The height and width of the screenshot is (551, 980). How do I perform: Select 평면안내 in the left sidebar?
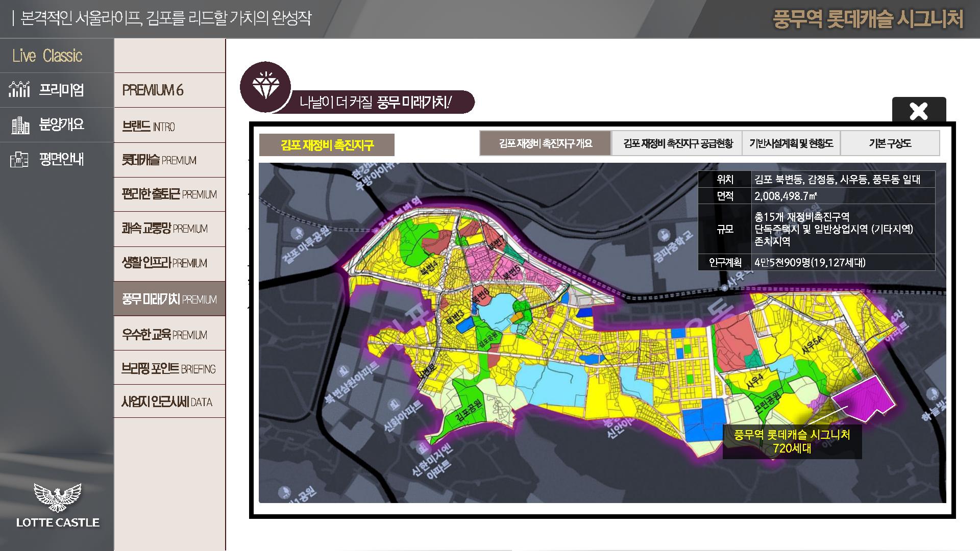[57, 160]
